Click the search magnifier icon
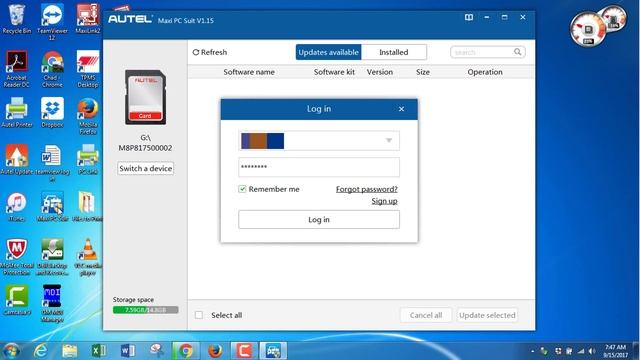Viewport: 640px width, 360px height. [518, 52]
